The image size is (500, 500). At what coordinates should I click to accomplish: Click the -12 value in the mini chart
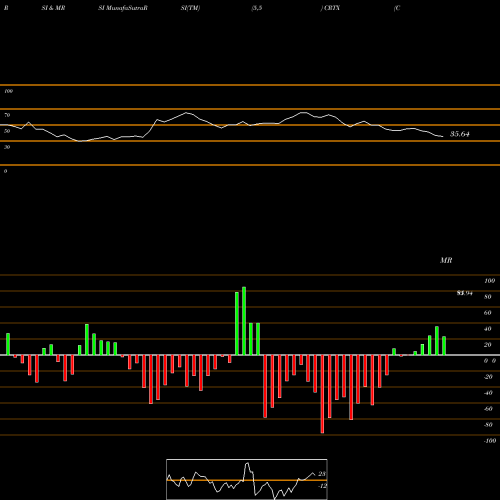[x=322, y=486]
